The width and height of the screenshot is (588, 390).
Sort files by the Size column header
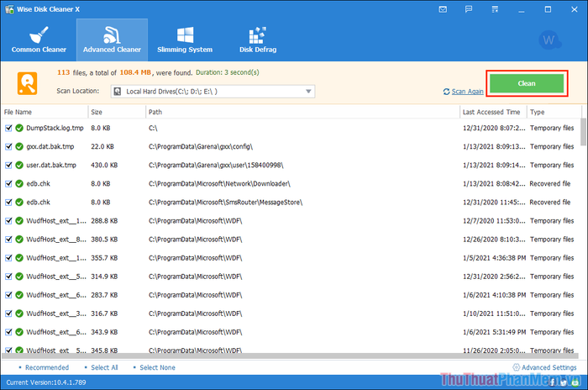tap(116, 112)
